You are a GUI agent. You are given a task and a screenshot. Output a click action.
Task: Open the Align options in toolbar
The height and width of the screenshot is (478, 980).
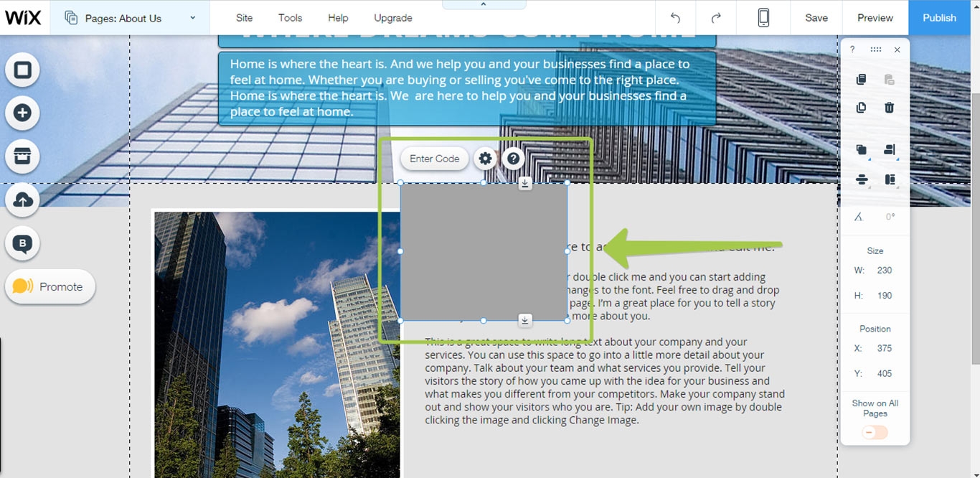coord(890,150)
